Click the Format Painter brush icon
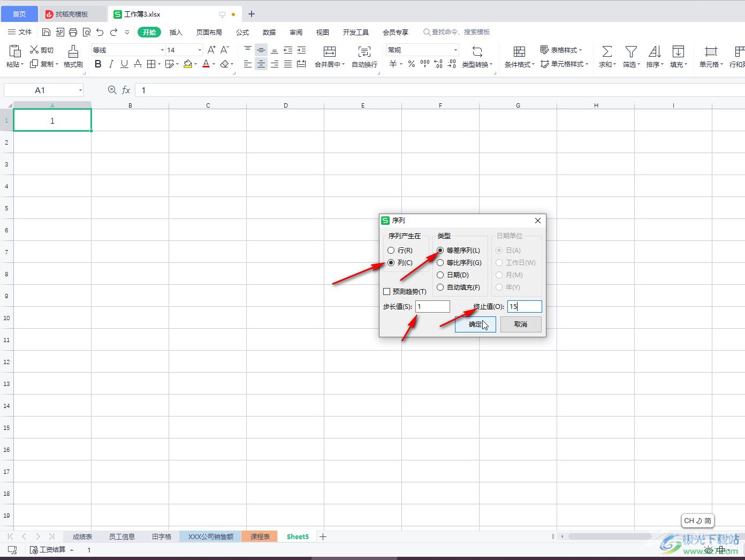This screenshot has height=560, width=745. pyautogui.click(x=73, y=51)
